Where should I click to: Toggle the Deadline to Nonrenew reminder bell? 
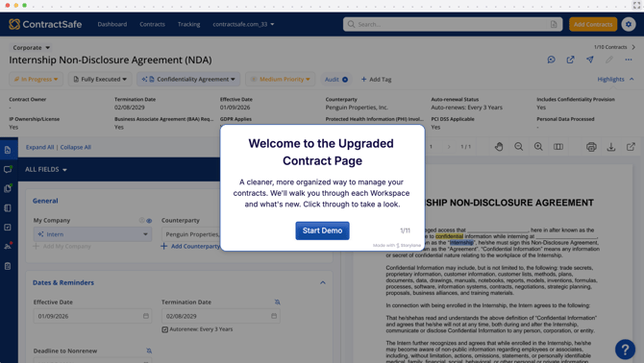[149, 351]
